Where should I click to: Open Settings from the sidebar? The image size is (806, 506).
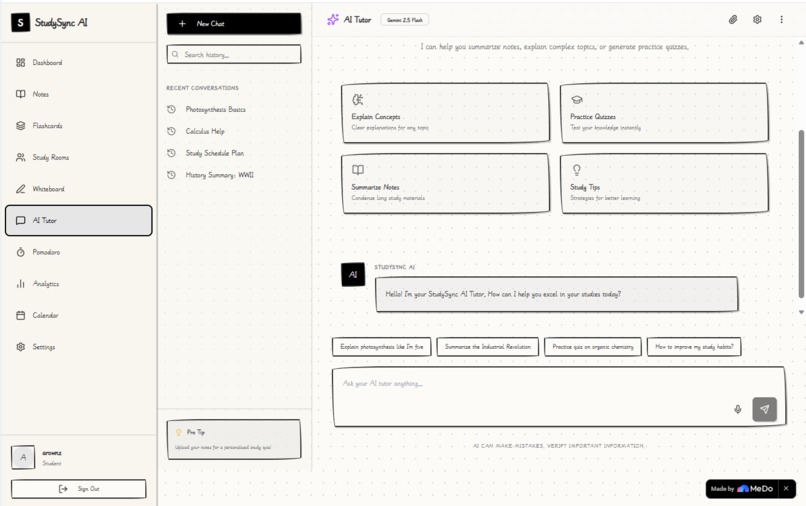coord(79,347)
